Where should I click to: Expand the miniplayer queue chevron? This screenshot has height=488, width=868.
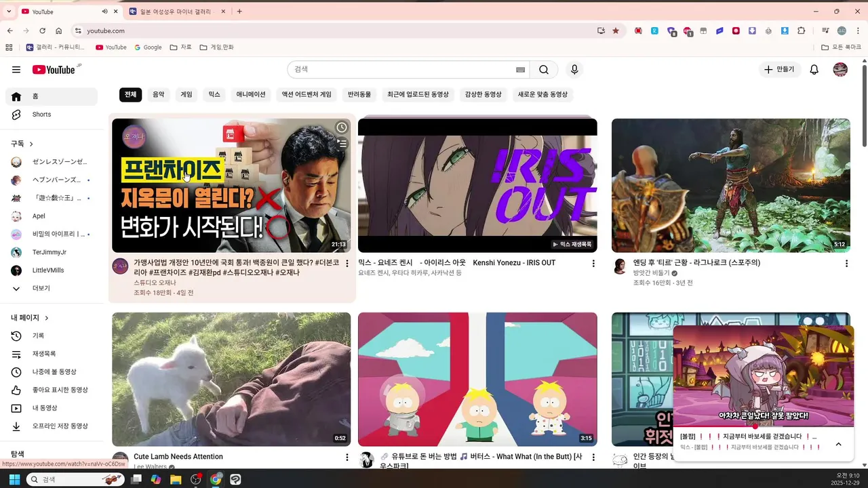pyautogui.click(x=838, y=444)
